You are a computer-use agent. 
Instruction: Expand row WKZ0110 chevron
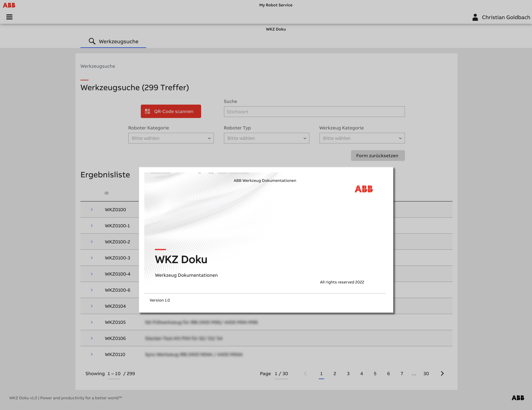[92, 354]
